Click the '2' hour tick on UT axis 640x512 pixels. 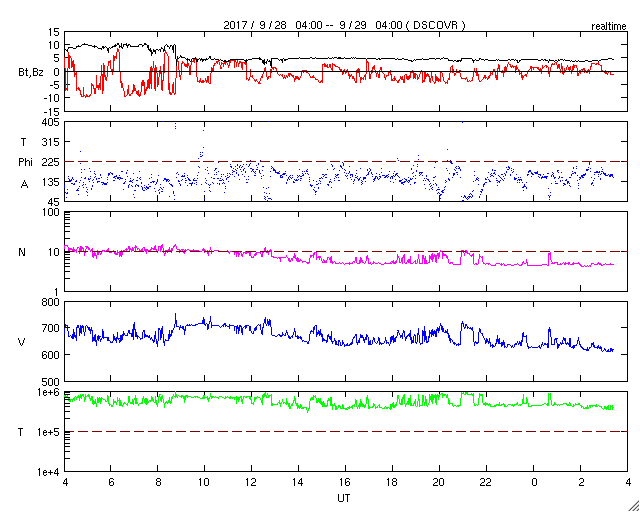pos(580,482)
